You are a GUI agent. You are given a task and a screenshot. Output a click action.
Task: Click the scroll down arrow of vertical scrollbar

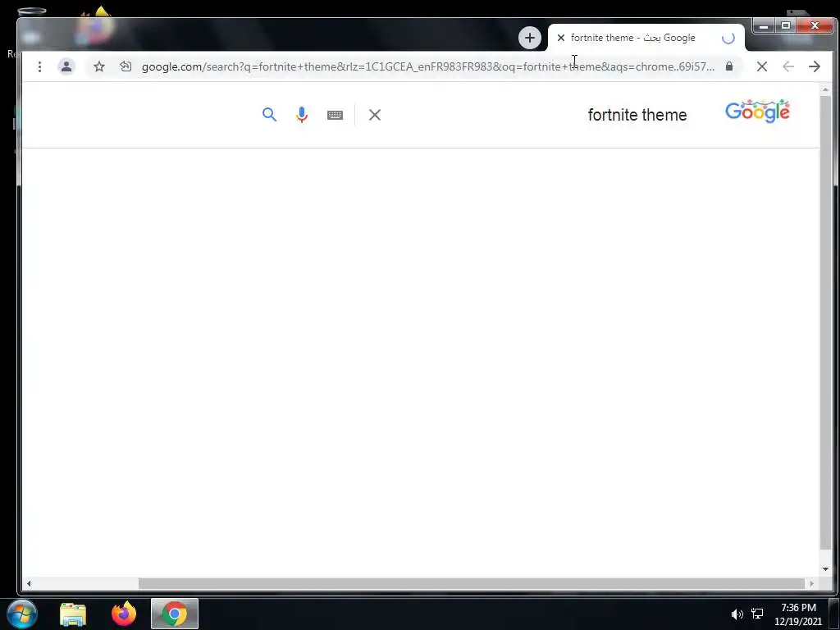click(x=825, y=569)
